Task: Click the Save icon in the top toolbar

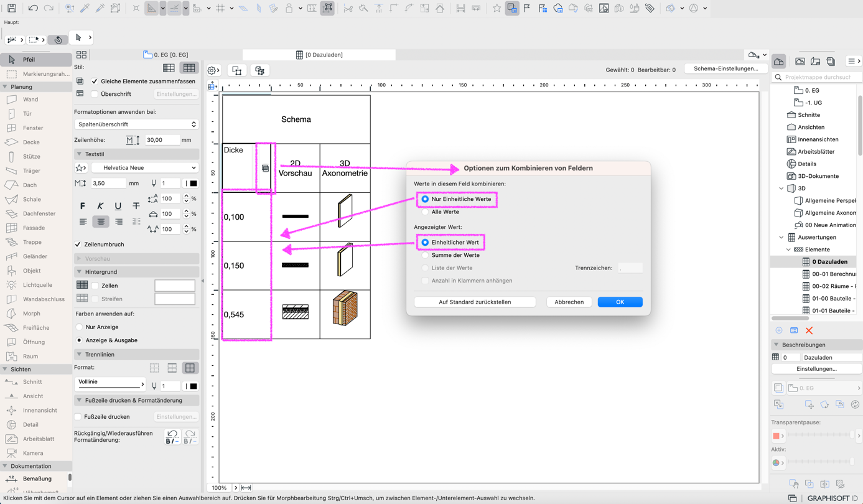Action: click(x=12, y=8)
